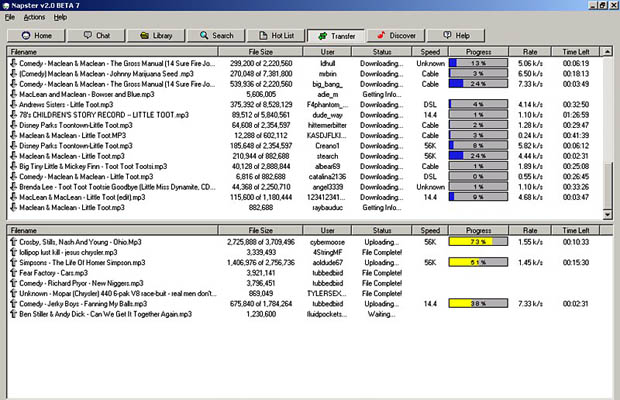Open the Actions menu
The image size is (620, 400).
34,17
